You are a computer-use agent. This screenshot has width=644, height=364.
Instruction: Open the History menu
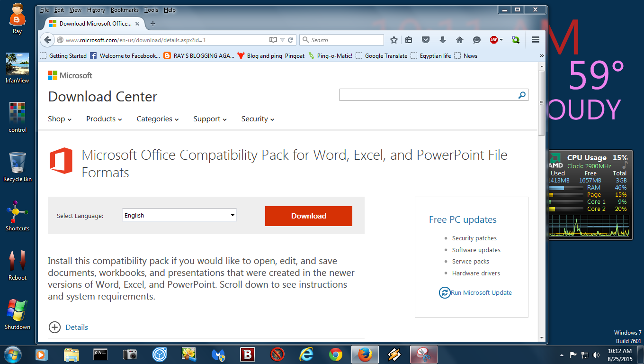click(96, 9)
